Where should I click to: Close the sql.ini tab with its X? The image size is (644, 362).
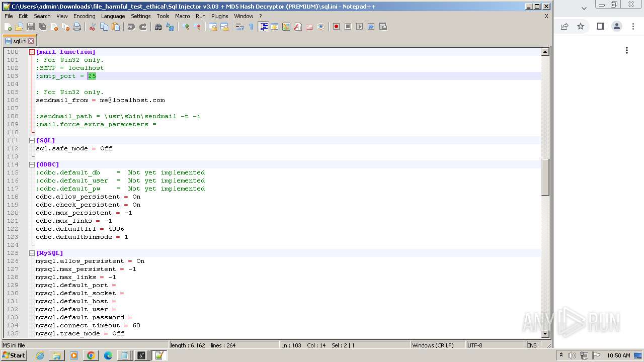click(31, 41)
